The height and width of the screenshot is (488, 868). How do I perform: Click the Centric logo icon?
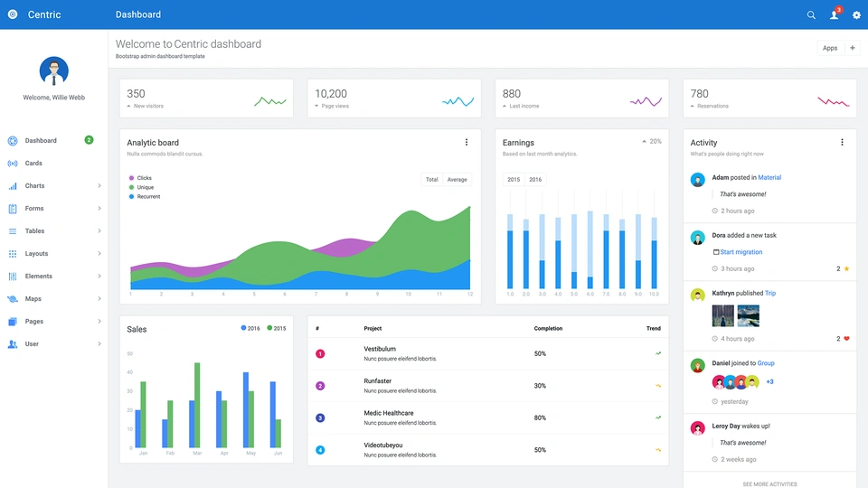pos(12,14)
